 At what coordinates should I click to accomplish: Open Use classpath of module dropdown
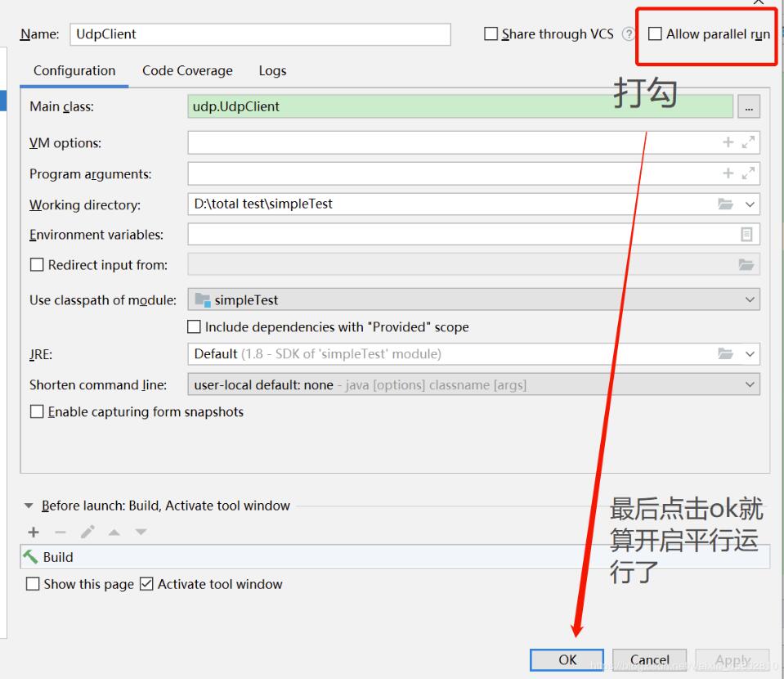750,299
